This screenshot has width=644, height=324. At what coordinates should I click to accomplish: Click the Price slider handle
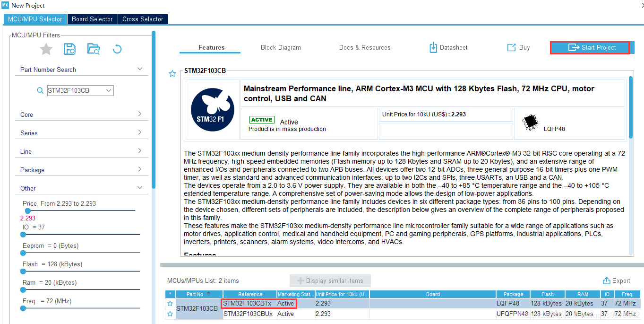(28, 210)
